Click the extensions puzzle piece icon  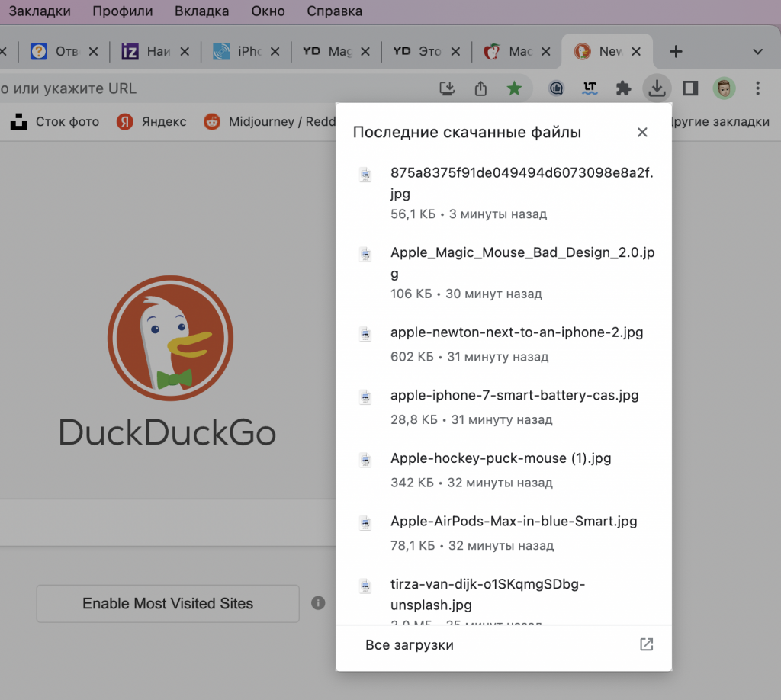[623, 88]
